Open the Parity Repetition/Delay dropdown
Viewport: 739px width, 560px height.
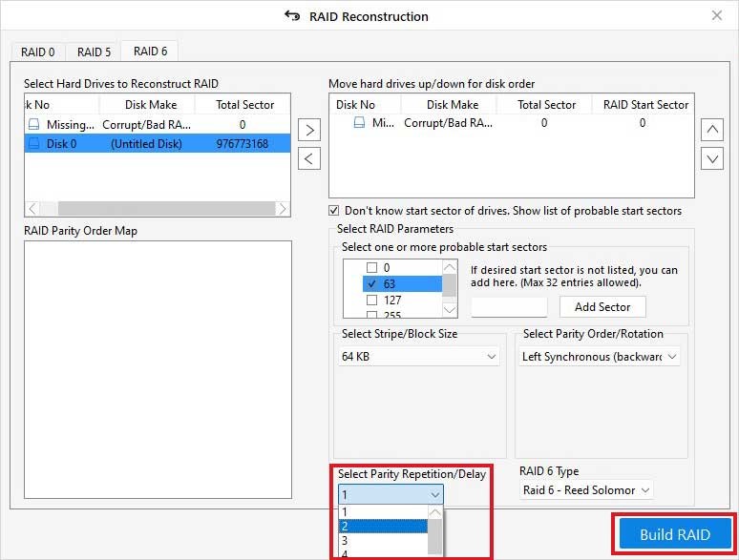[x=391, y=494]
